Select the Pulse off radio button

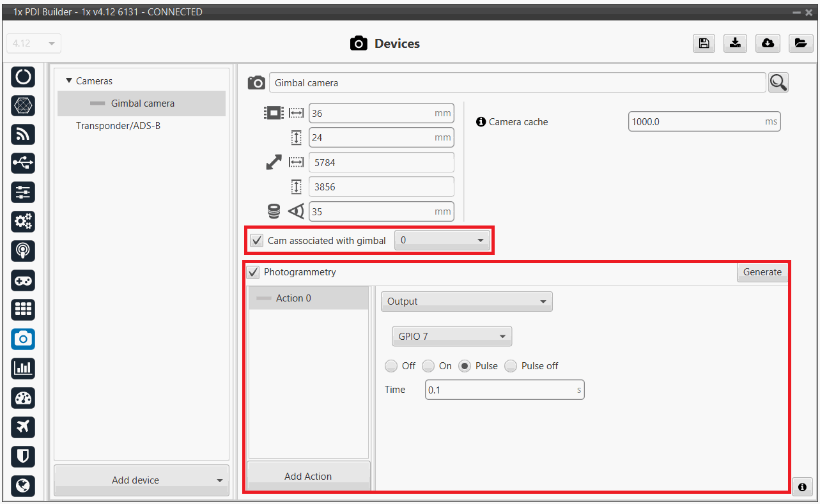(511, 366)
